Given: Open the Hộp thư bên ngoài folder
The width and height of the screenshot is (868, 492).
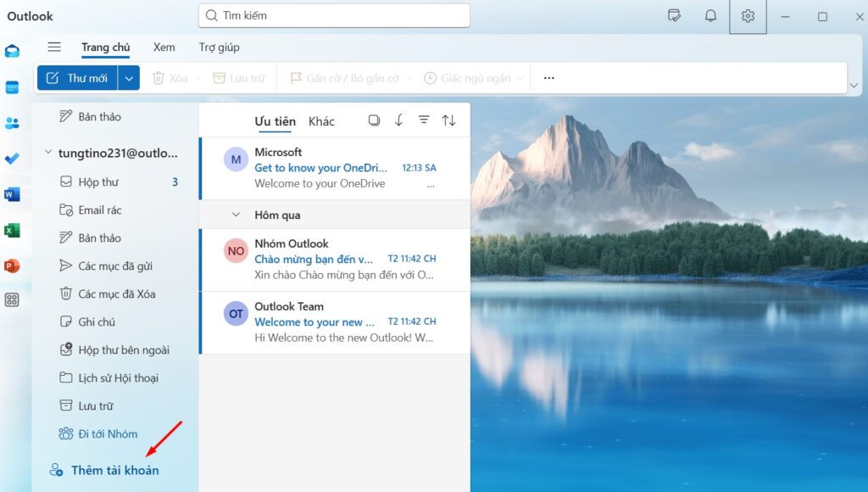Looking at the screenshot, I should (x=115, y=349).
